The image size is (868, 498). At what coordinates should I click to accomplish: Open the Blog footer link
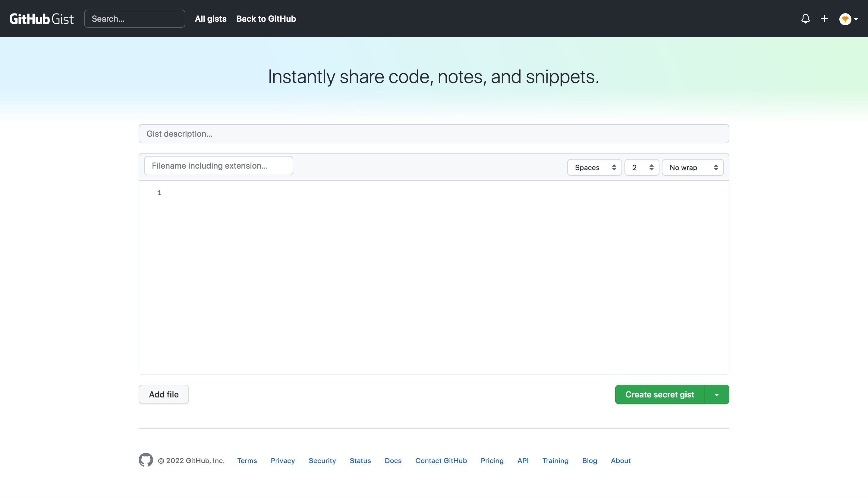click(590, 461)
